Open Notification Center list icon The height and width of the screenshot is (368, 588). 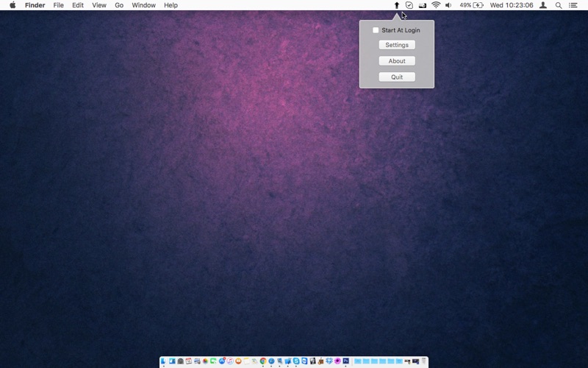tap(573, 5)
